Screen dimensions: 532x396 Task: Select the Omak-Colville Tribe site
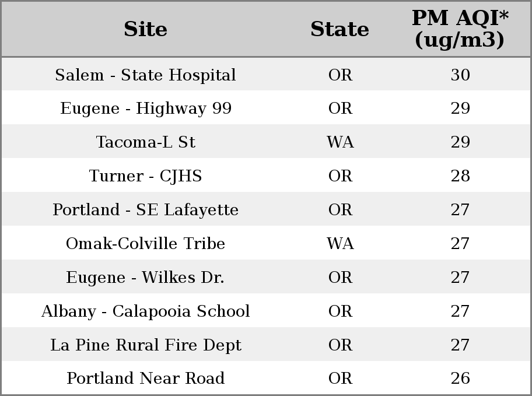pyautogui.click(x=146, y=243)
